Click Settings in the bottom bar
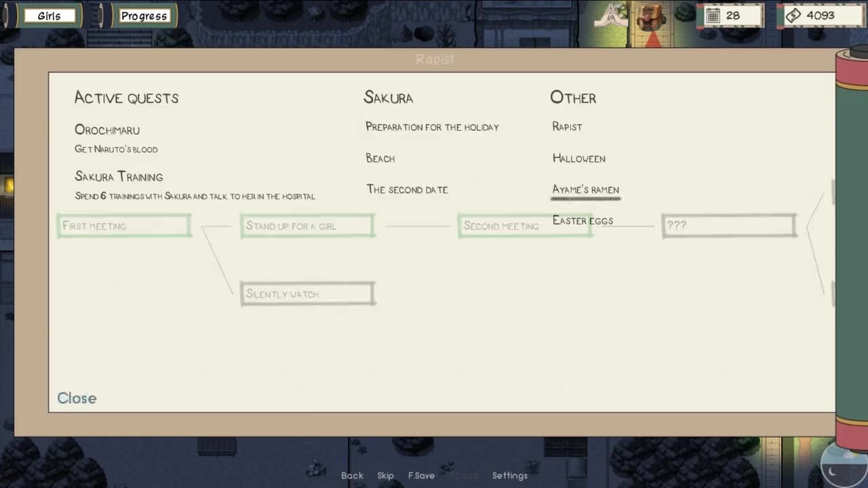 tap(510, 475)
